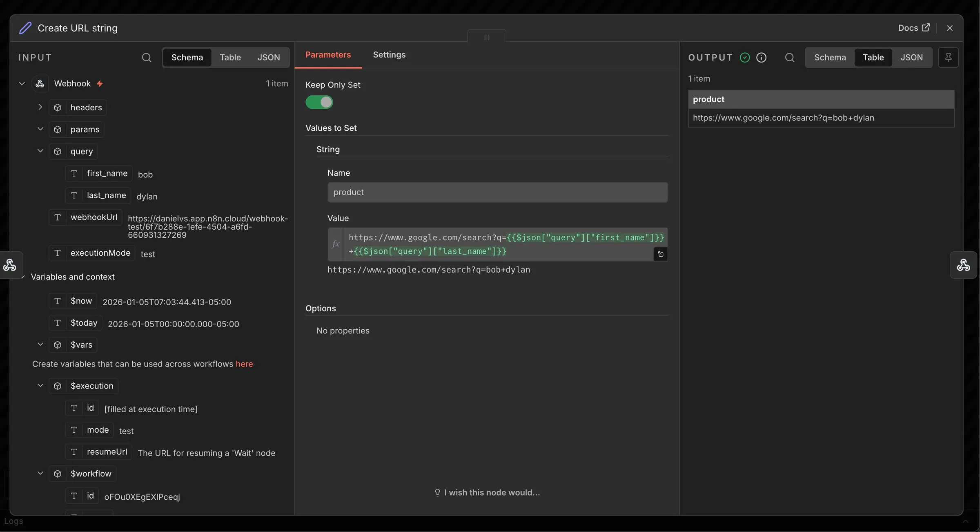Image resolution: width=980 pixels, height=532 pixels.
Task: Click the string type icon for $now
Action: click(x=58, y=301)
